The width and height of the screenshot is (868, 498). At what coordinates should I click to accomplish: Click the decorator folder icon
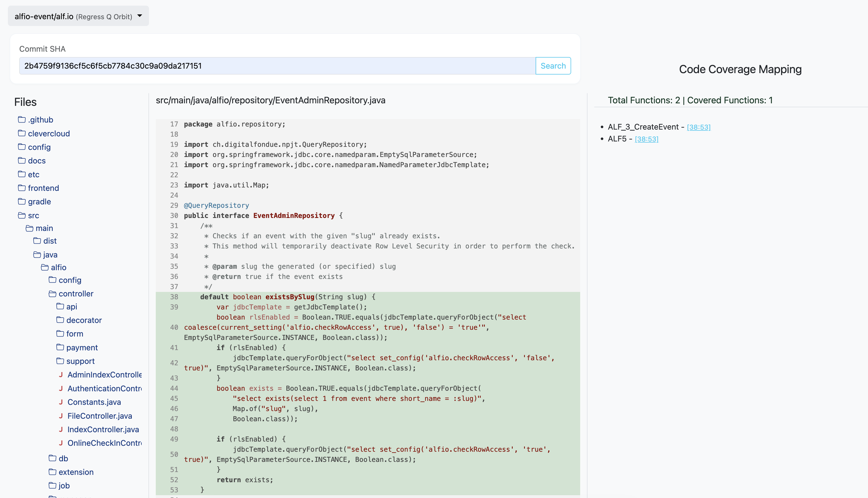[x=60, y=320]
